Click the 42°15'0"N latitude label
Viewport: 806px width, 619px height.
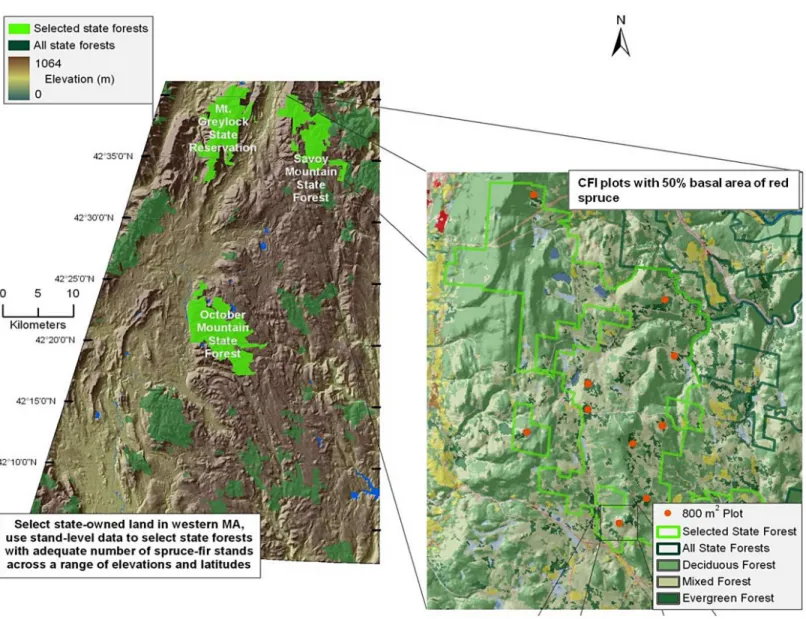36,402
